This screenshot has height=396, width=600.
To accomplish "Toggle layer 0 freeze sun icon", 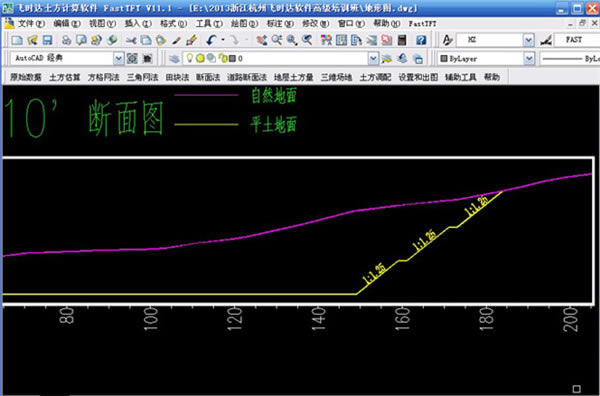I will [x=200, y=58].
